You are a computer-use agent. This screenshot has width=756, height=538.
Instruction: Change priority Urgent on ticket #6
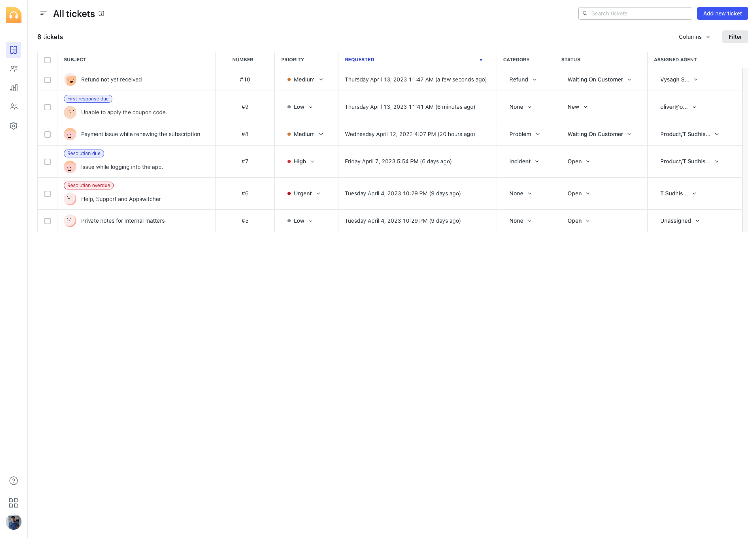304,193
